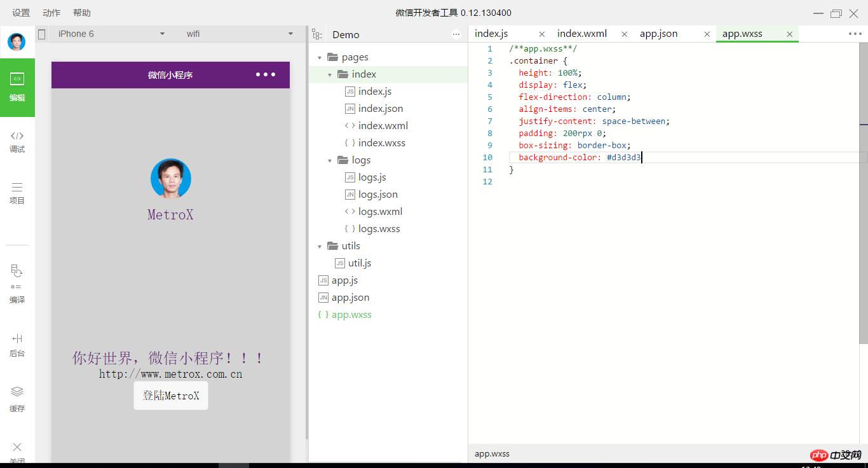This screenshot has width=868, height=468.
Task: Click the three-dot menu in Demo panel header
Action: (456, 34)
